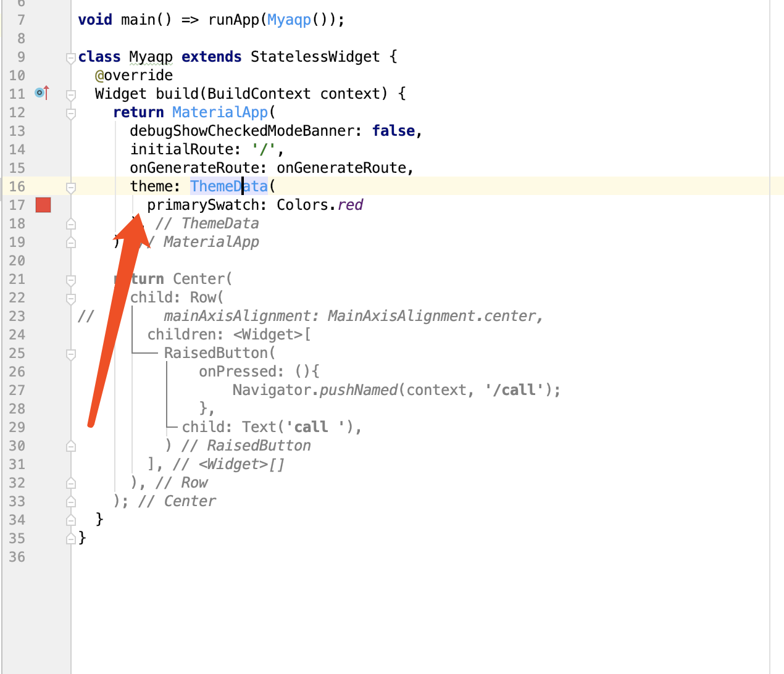The image size is (784, 674).
Task: Click the // <Widget>[] comment on line 31
Action: 229,464
